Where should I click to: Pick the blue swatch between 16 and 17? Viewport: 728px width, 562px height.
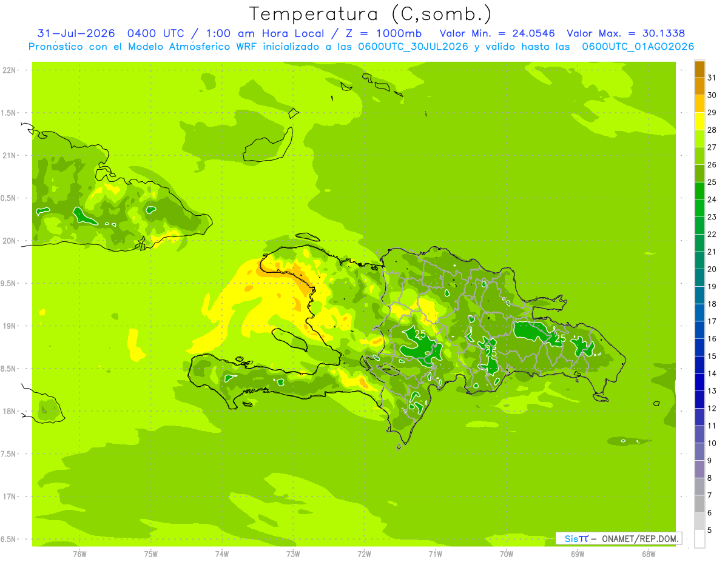click(x=699, y=330)
